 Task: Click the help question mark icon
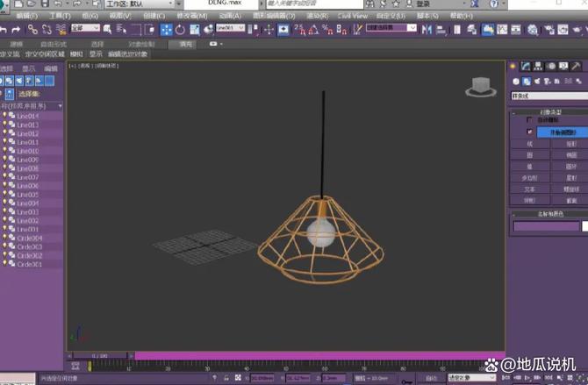tap(494, 4)
